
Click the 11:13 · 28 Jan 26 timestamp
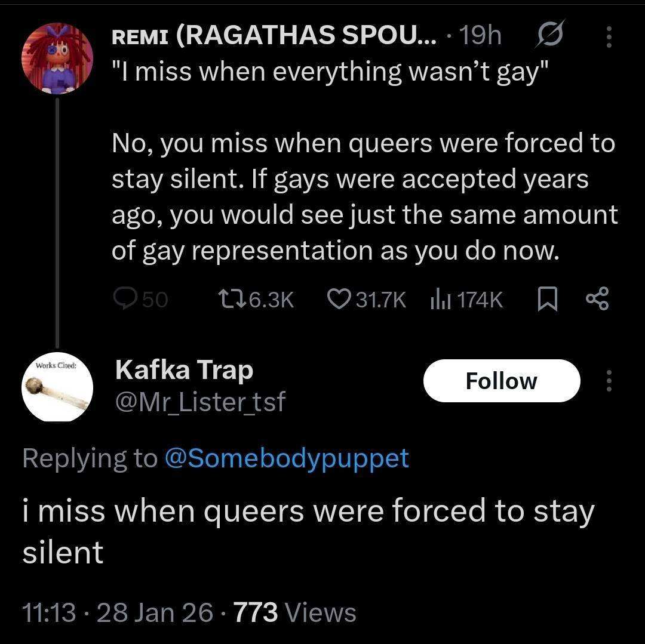pyautogui.click(x=117, y=612)
